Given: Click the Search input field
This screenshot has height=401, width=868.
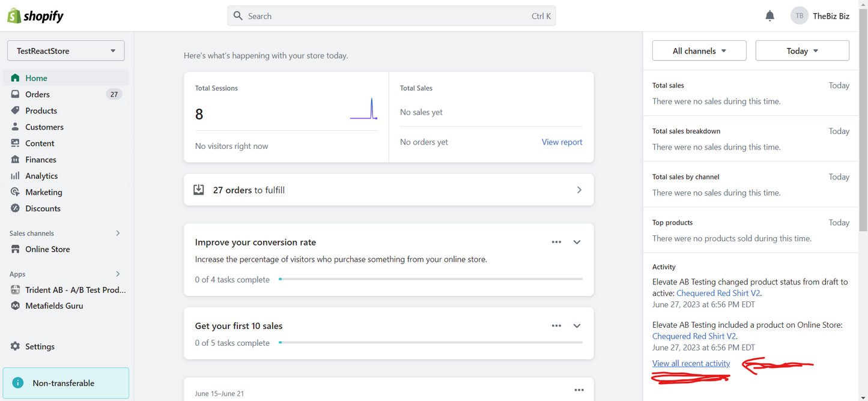Looking at the screenshot, I should [x=384, y=16].
